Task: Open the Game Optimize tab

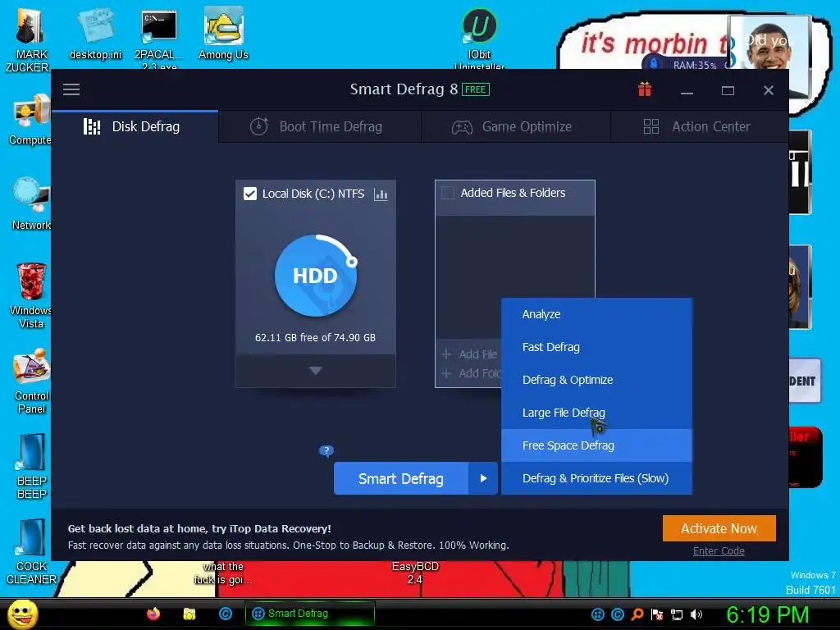Action: point(516,127)
